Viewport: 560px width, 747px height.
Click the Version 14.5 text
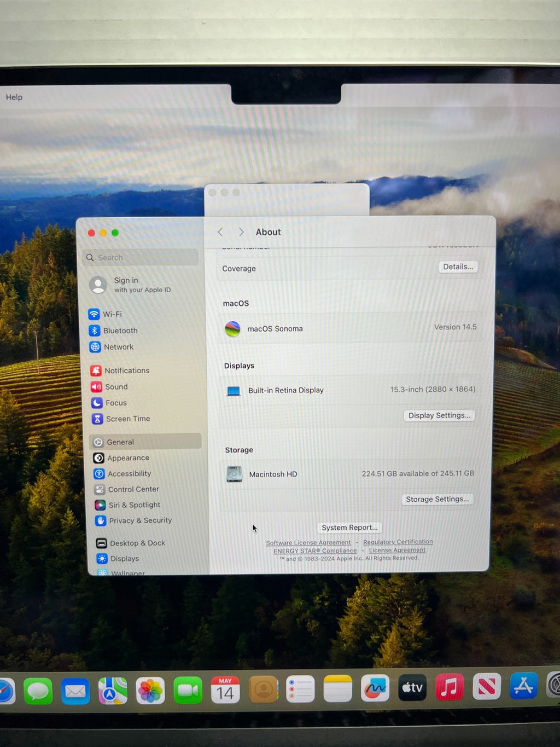tap(456, 327)
